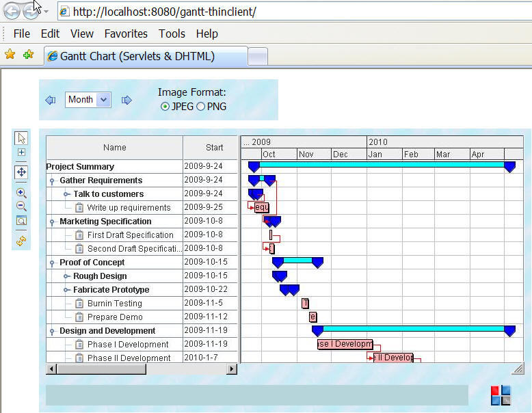Collapse the Gather Requirements node
This screenshot has width=532, height=413.
click(53, 181)
